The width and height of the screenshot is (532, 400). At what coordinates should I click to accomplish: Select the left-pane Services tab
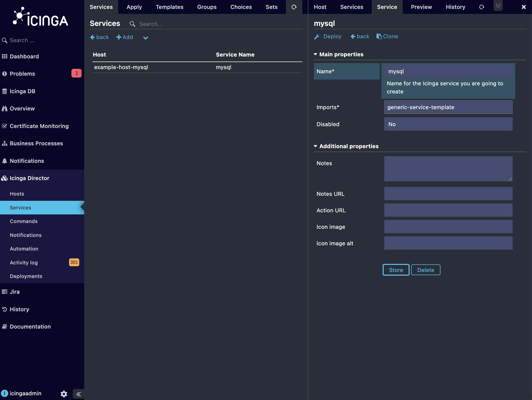click(101, 7)
